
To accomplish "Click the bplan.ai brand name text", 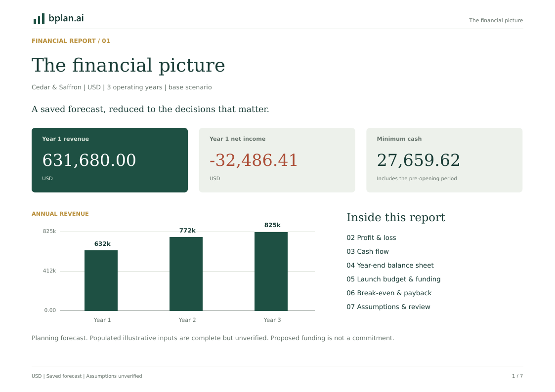I will tap(66, 18).
